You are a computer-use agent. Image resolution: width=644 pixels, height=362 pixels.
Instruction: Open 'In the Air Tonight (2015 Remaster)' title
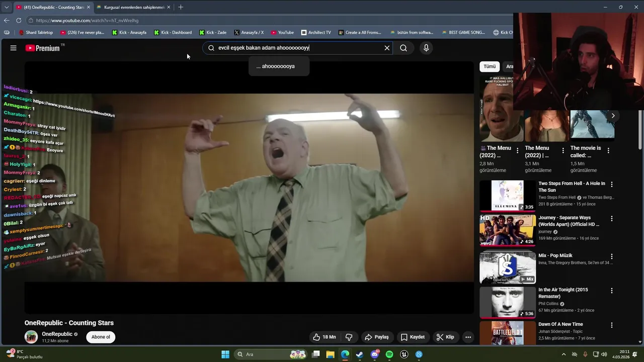click(563, 293)
